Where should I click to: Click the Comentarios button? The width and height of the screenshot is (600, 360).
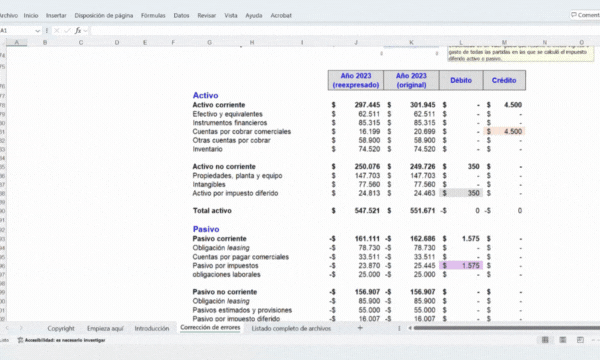pyautogui.click(x=585, y=15)
